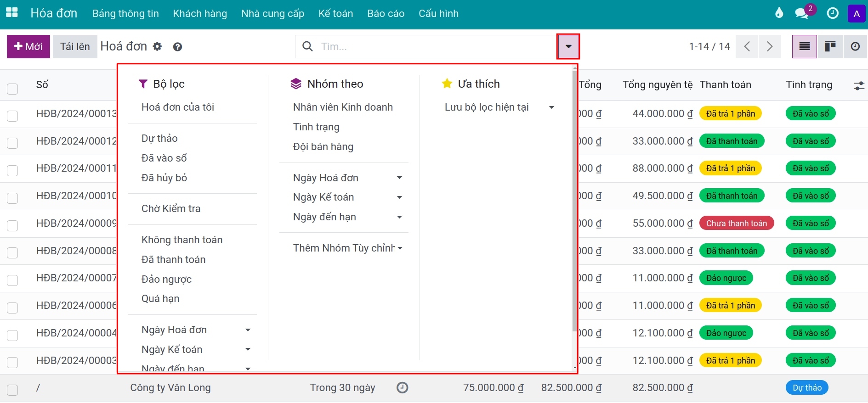
Task: Open the conversations chat icon
Action: click(802, 13)
